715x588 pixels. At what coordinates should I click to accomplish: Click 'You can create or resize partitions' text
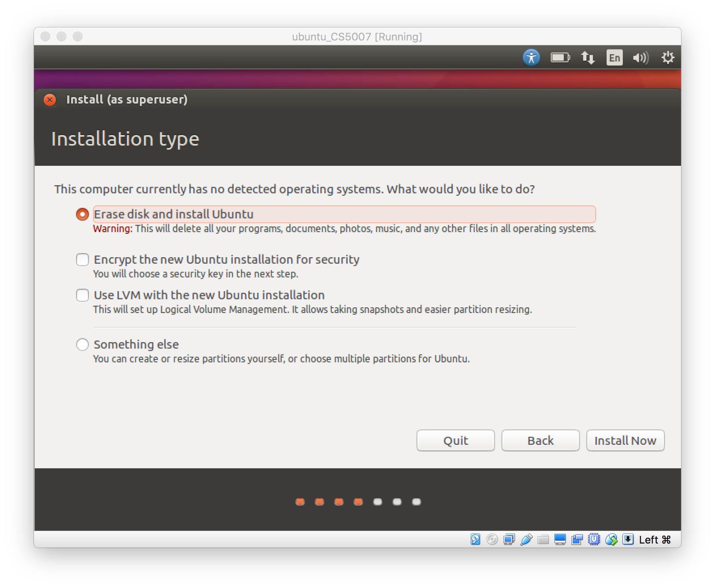[x=281, y=359]
